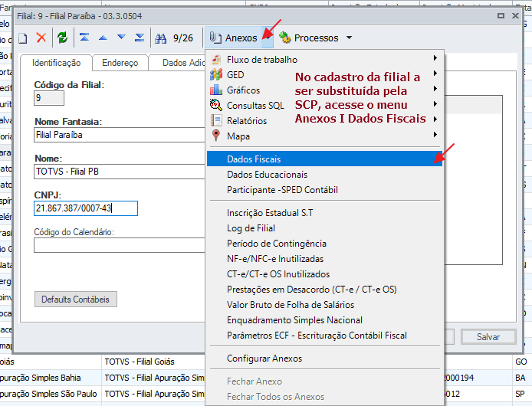Click the binoculars search icon

(160, 38)
